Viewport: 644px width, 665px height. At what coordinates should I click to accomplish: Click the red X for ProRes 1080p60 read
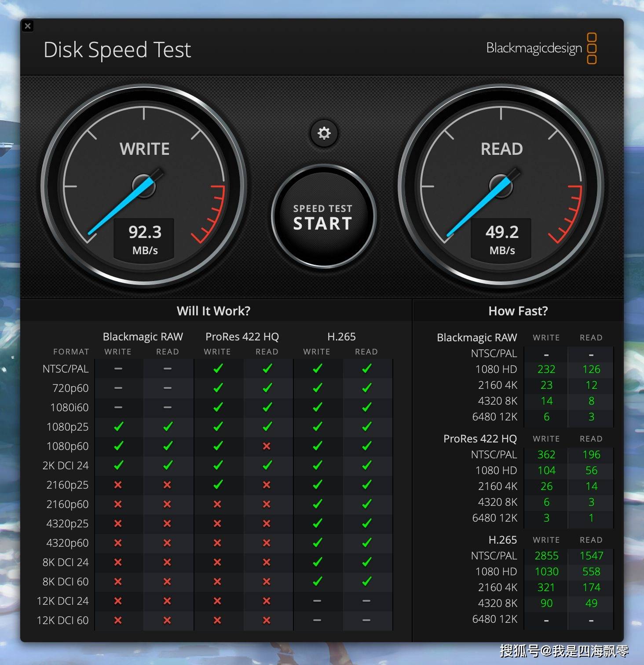267,446
